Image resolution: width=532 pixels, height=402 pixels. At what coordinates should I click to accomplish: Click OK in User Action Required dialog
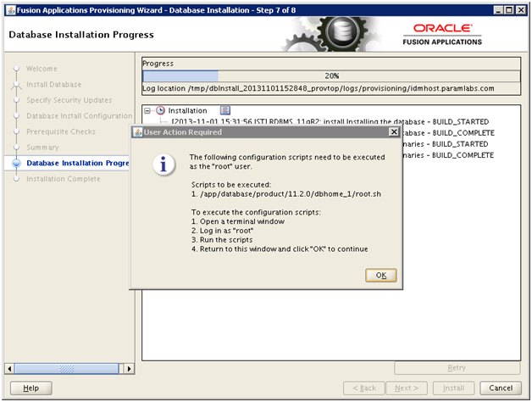[x=380, y=276]
